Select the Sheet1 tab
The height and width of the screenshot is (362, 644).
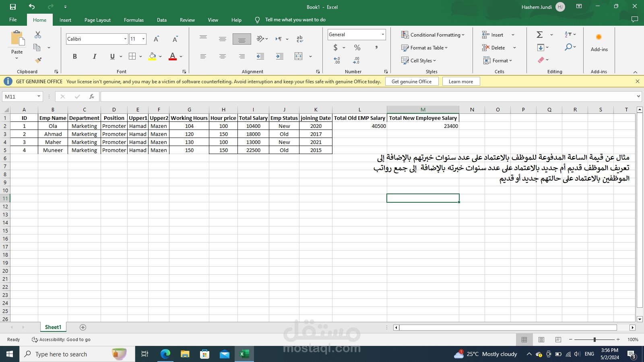pyautogui.click(x=53, y=327)
